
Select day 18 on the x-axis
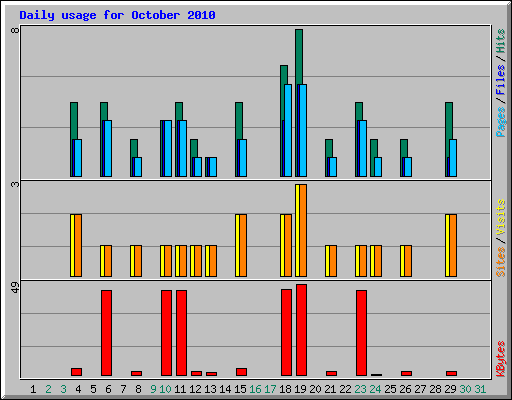pos(285,389)
